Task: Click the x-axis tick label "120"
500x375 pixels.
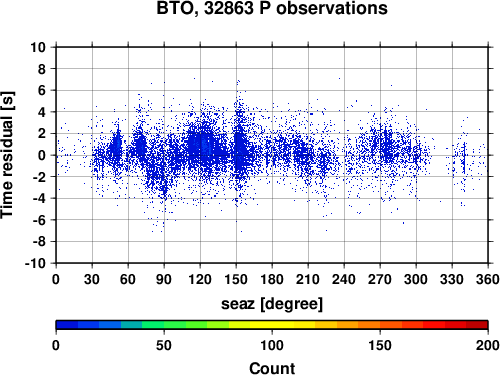Action: 200,279
